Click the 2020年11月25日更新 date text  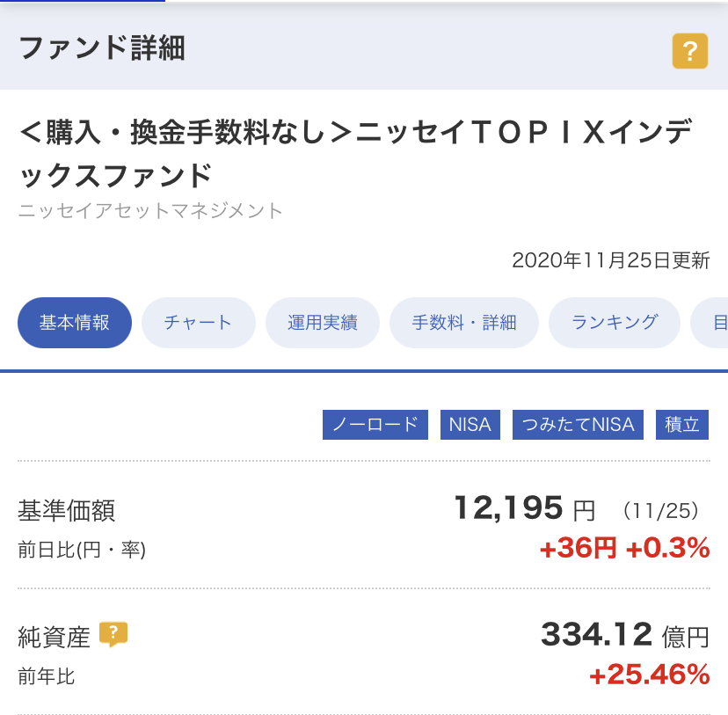pyautogui.click(x=611, y=260)
